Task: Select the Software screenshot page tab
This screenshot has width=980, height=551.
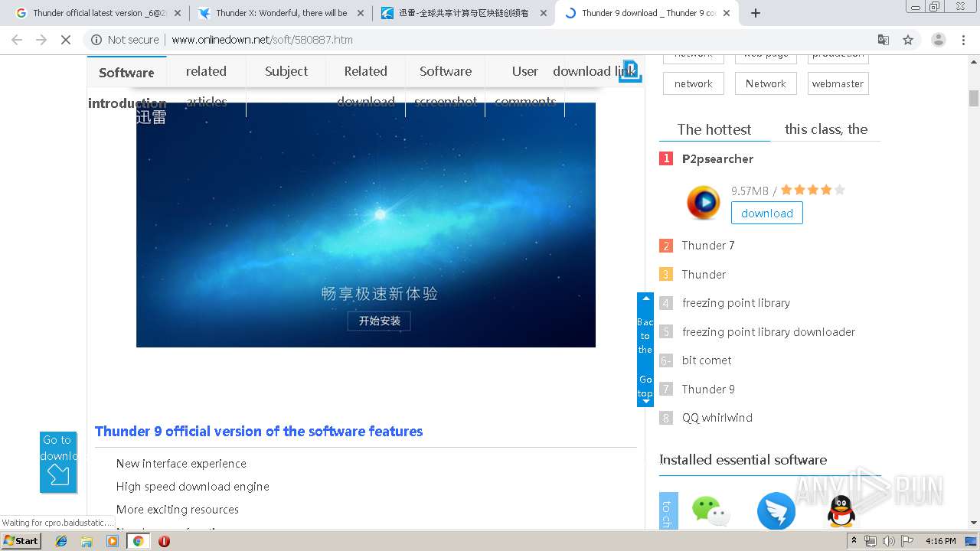Action: [446, 86]
